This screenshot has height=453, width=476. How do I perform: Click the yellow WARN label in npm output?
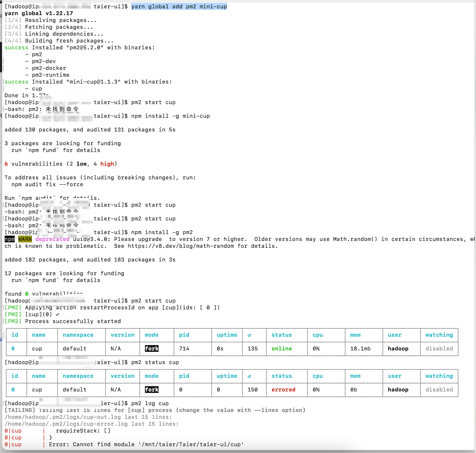point(25,239)
